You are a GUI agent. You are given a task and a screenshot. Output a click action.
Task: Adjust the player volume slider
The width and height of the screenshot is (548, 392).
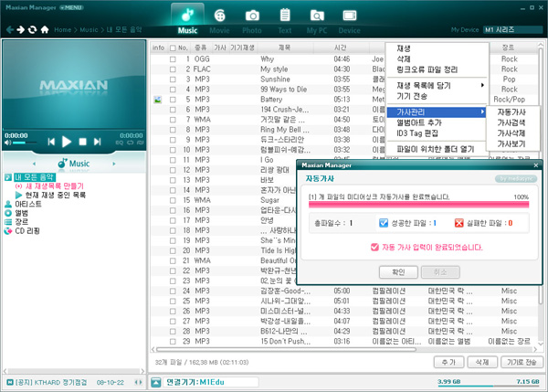coord(25,143)
